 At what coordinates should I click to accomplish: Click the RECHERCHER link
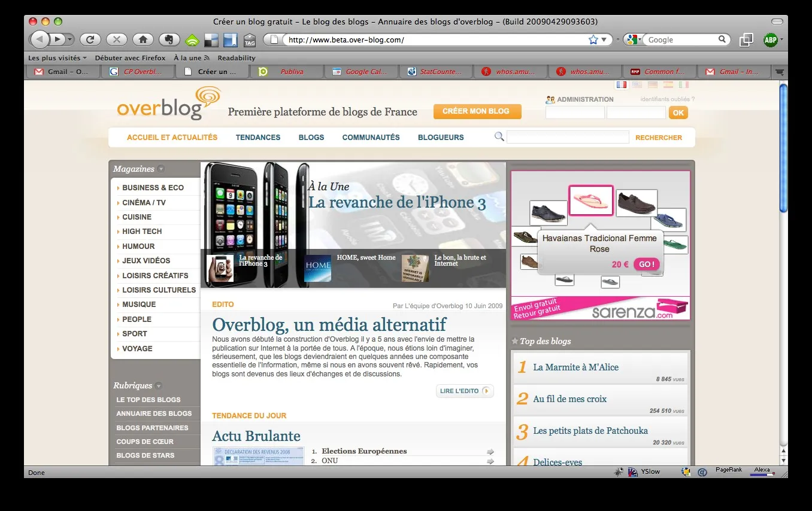659,138
